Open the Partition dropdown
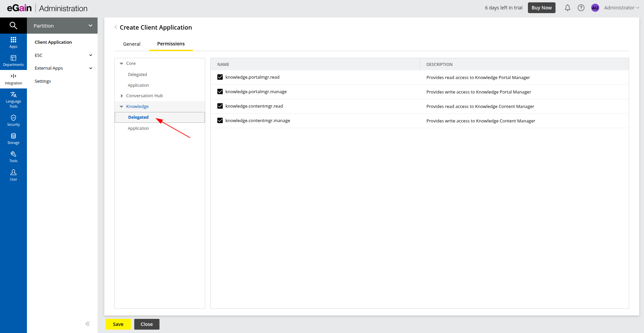Screen dimensions: 644x333 point(62,26)
